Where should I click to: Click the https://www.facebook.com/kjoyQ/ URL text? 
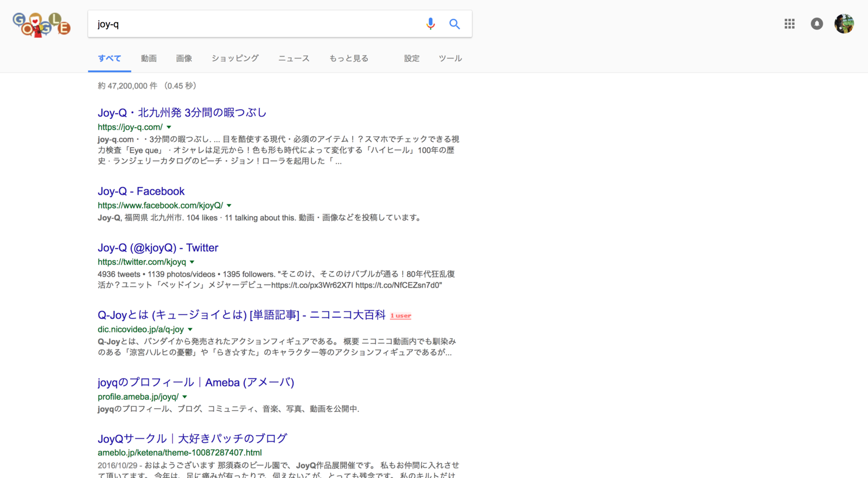pos(160,206)
